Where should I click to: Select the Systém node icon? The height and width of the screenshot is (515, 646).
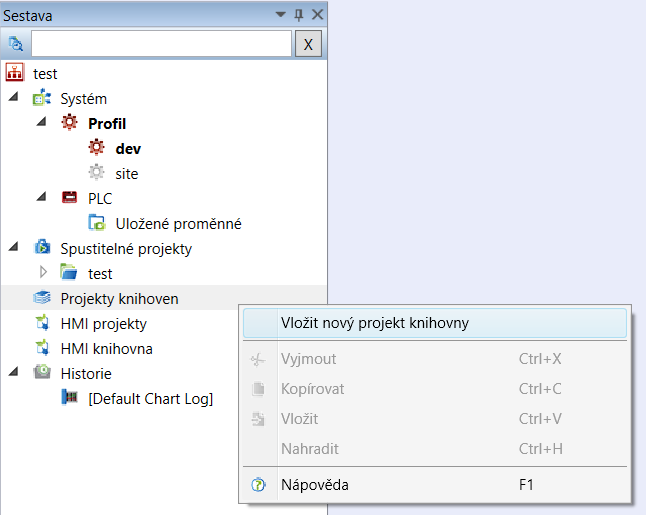42,98
